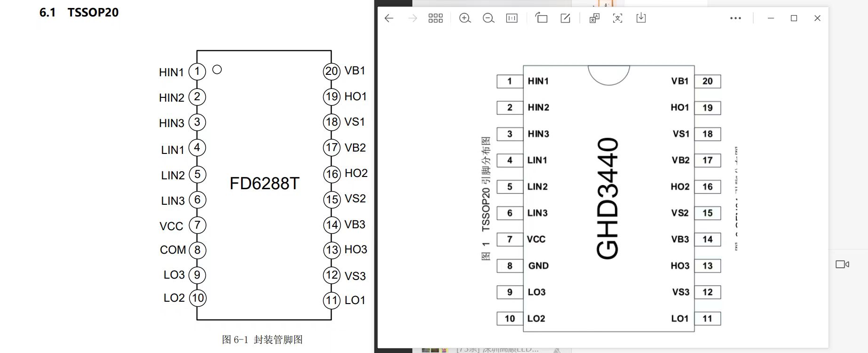This screenshot has height=353, width=868.
Task: Zoom out with the magnifier minus icon
Action: coord(489,18)
